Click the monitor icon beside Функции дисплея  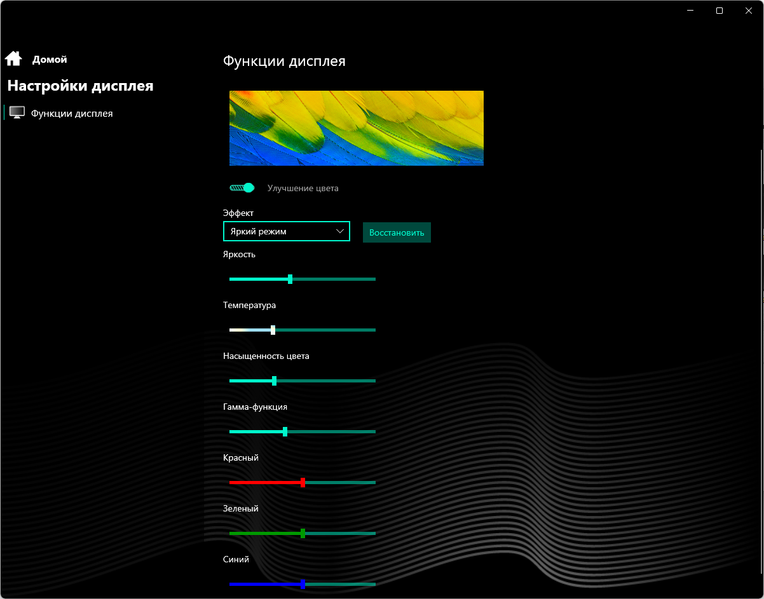pos(17,113)
